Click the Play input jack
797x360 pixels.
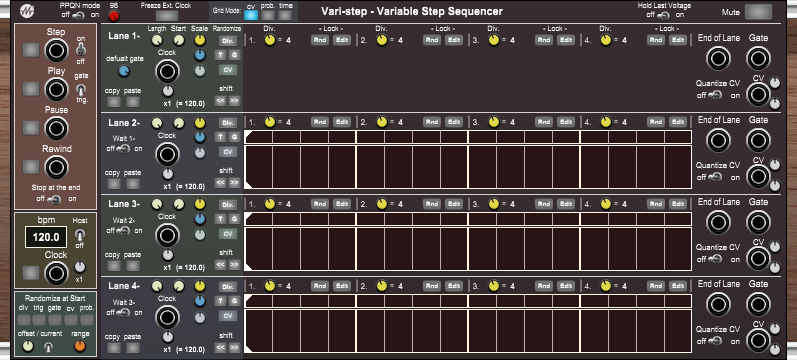click(x=56, y=89)
